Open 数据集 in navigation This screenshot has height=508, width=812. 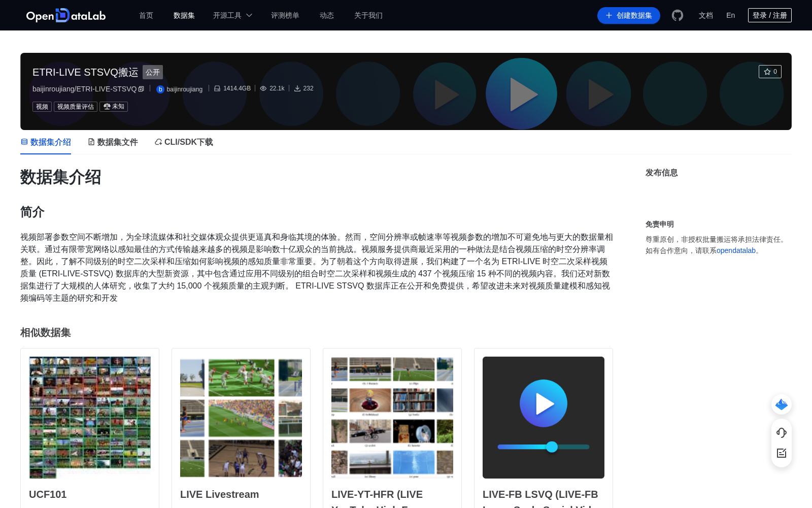(x=184, y=15)
